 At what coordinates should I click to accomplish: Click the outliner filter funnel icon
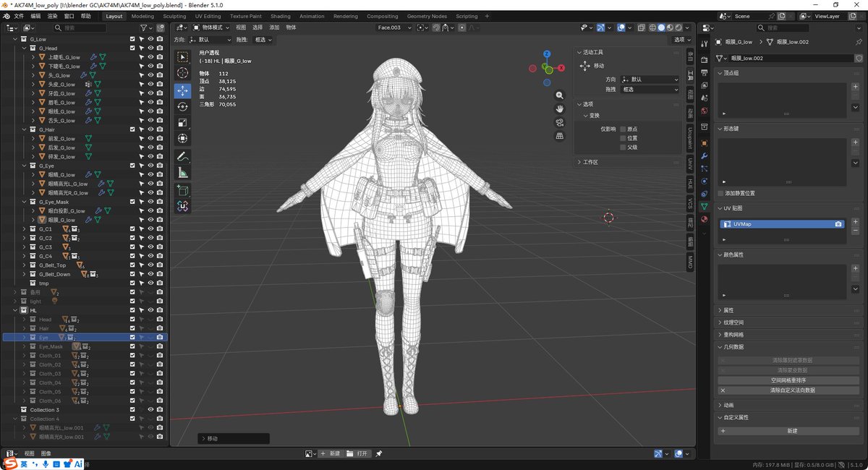[x=142, y=27]
